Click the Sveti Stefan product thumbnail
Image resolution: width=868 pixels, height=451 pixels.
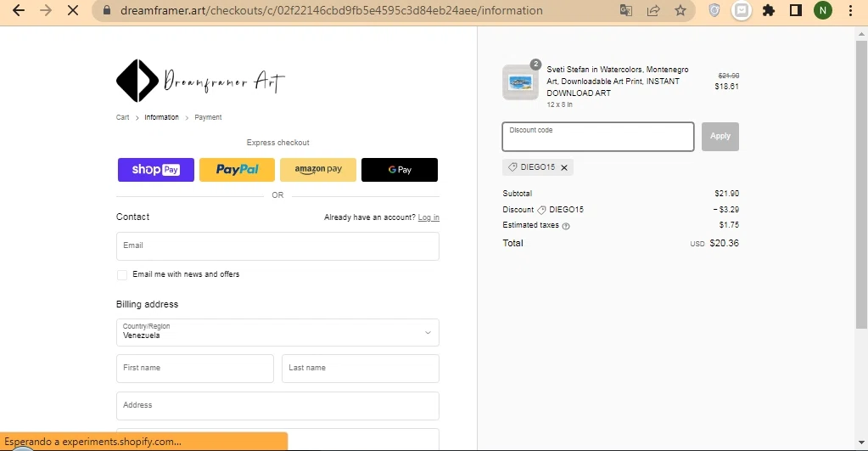(520, 82)
